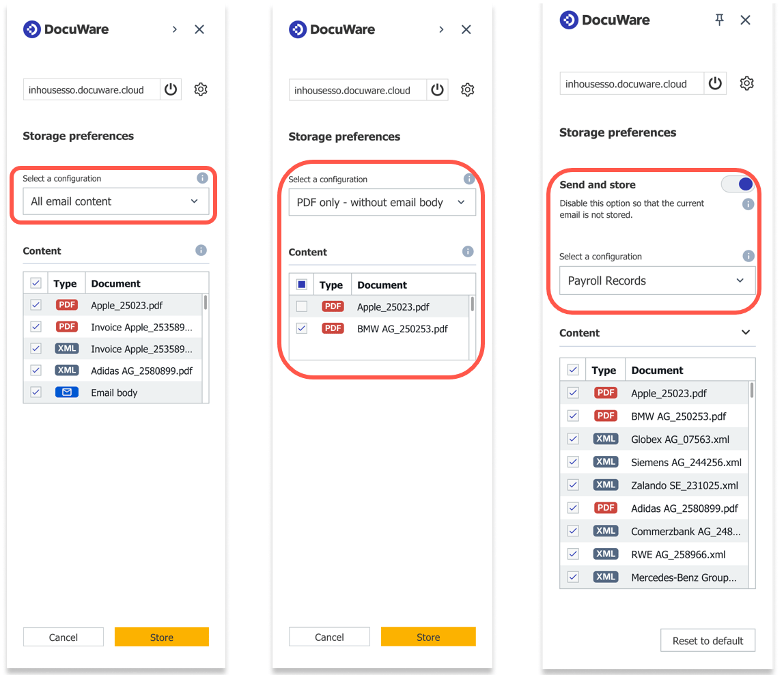Click the power/disconnect icon beside the server field
The height and width of the screenshot is (675, 784).
tap(170, 89)
